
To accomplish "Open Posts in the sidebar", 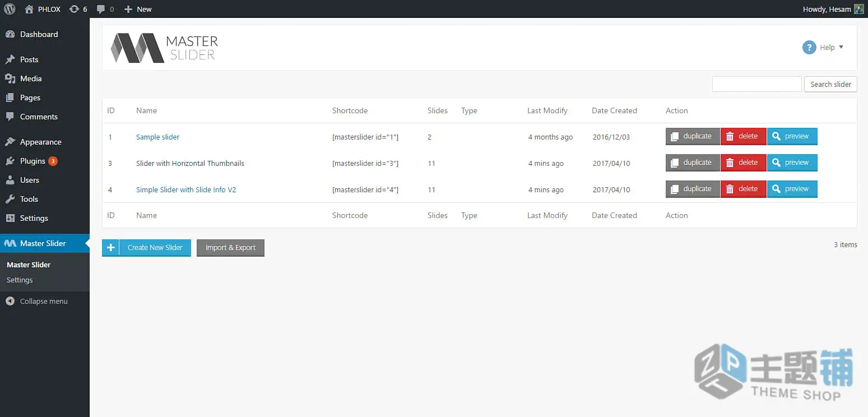I will click(45, 59).
